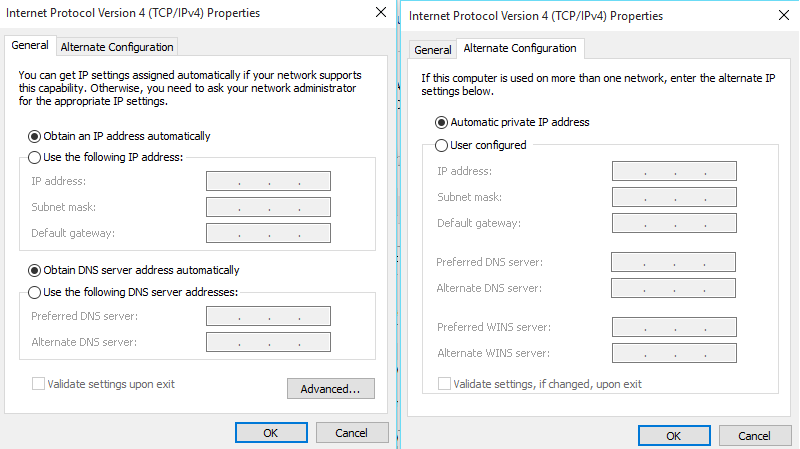Confirm right dialog with OK

click(x=674, y=436)
